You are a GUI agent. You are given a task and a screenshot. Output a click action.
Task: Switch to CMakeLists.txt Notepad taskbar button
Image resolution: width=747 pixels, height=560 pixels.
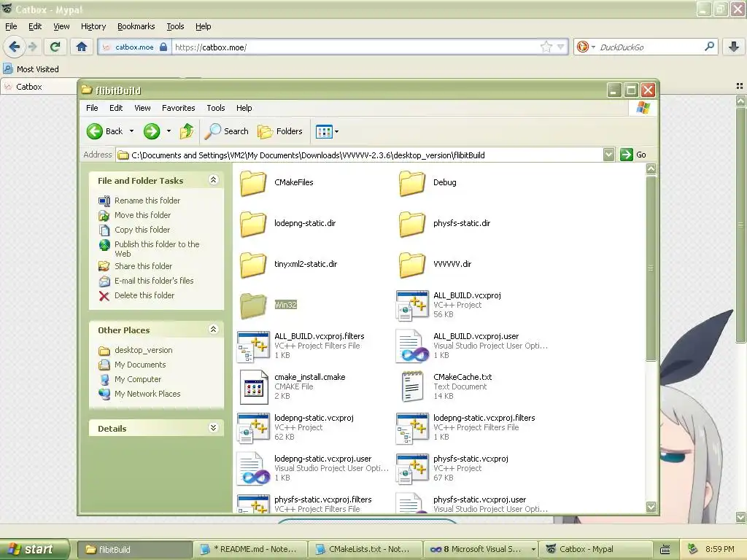pyautogui.click(x=365, y=549)
